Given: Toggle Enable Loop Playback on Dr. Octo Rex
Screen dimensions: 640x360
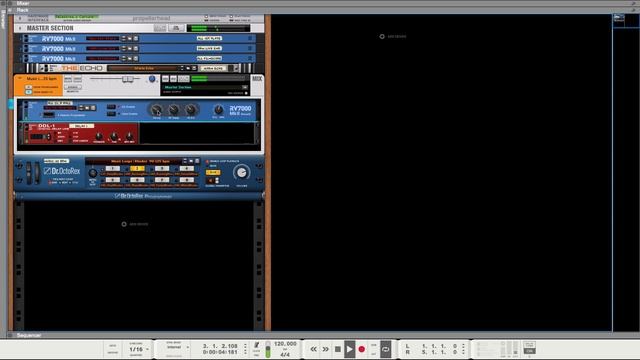Looking at the screenshot, I should (207, 162).
